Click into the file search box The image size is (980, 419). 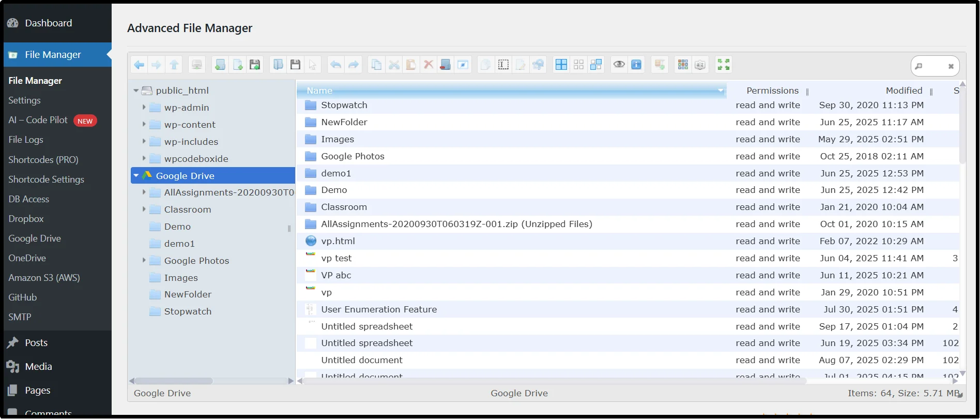click(935, 66)
